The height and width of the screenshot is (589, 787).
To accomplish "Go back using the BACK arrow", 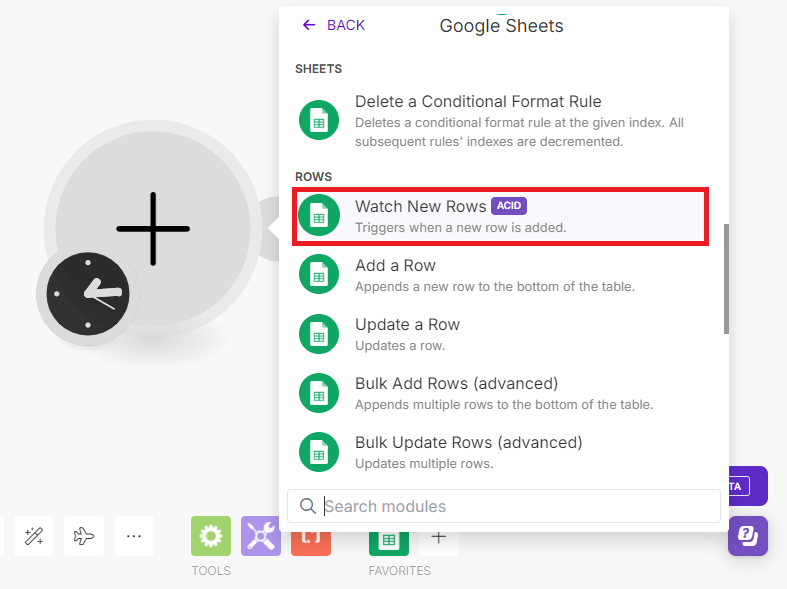I will tap(333, 25).
